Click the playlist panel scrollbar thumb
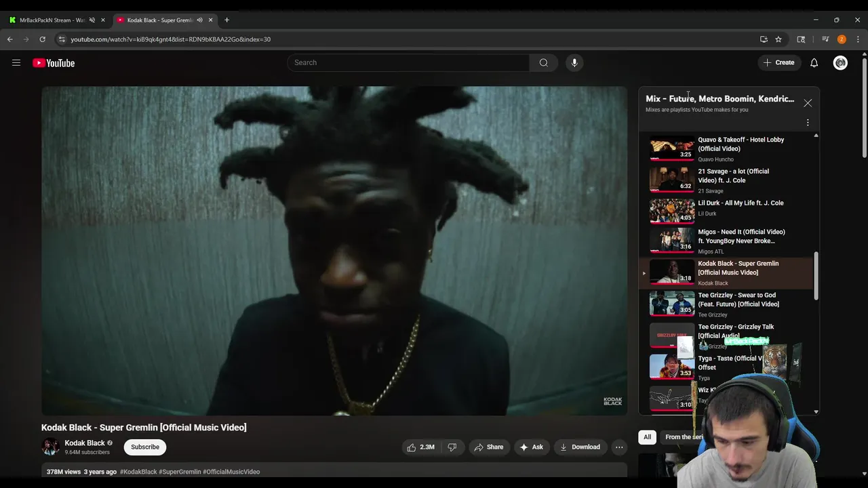 click(x=816, y=276)
